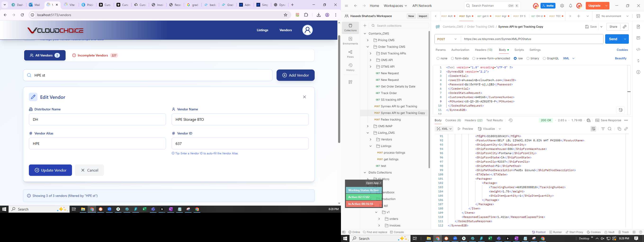Open user profile avatar in CloudChoice header

(x=308, y=30)
